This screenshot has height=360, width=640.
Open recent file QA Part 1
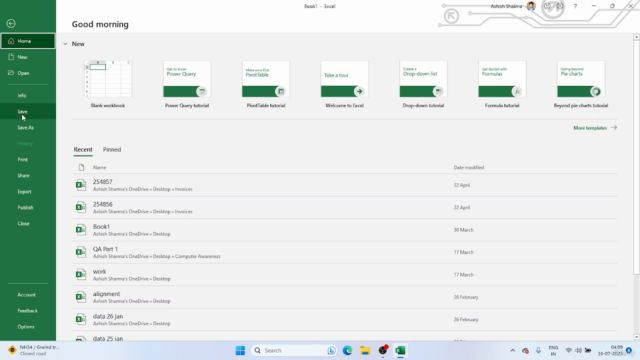pyautogui.click(x=344, y=253)
